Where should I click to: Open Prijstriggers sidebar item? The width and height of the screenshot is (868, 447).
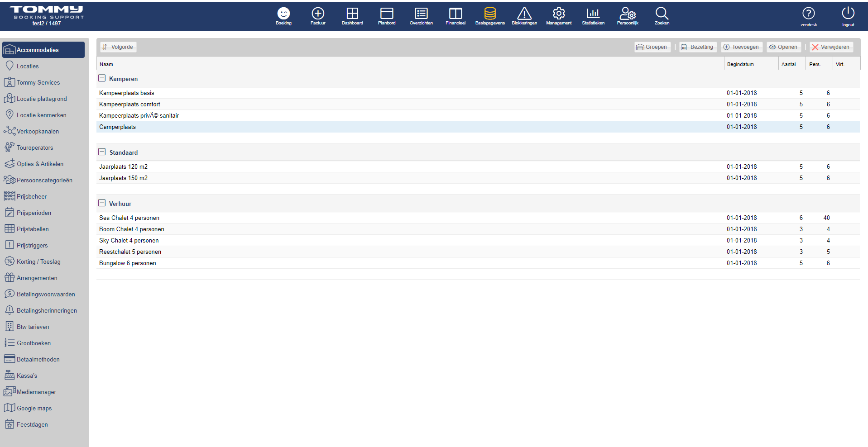coord(43,245)
